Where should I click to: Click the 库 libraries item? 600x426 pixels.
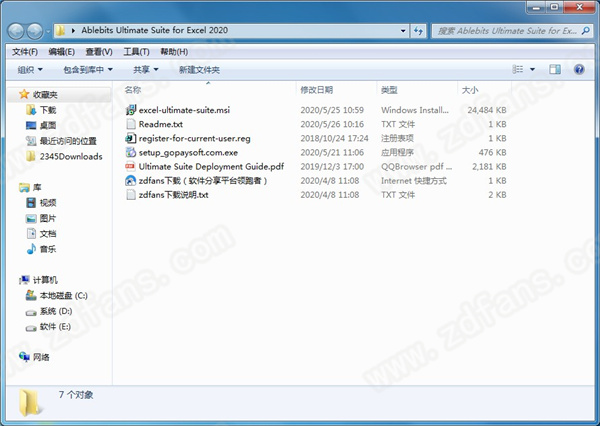(x=30, y=187)
